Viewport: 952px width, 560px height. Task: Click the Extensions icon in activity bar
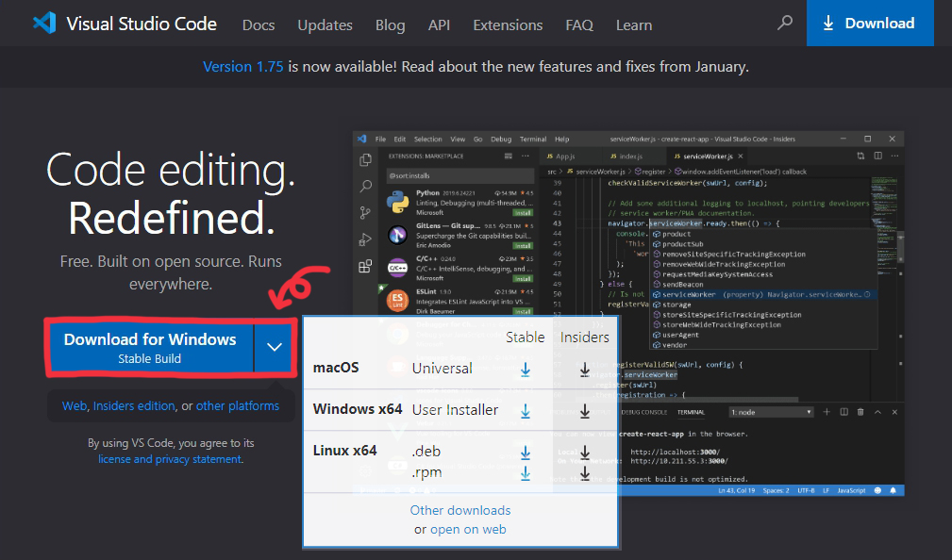(365, 267)
